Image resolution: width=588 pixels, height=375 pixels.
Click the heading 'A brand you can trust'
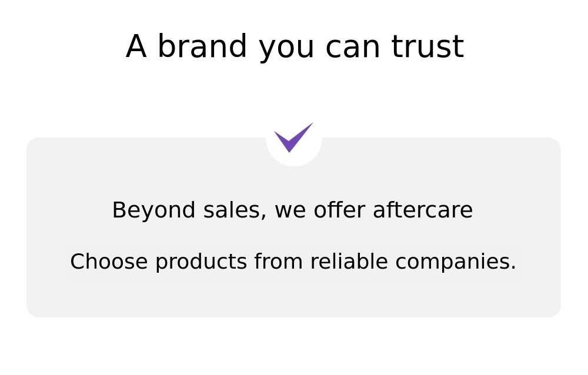pyautogui.click(x=295, y=46)
